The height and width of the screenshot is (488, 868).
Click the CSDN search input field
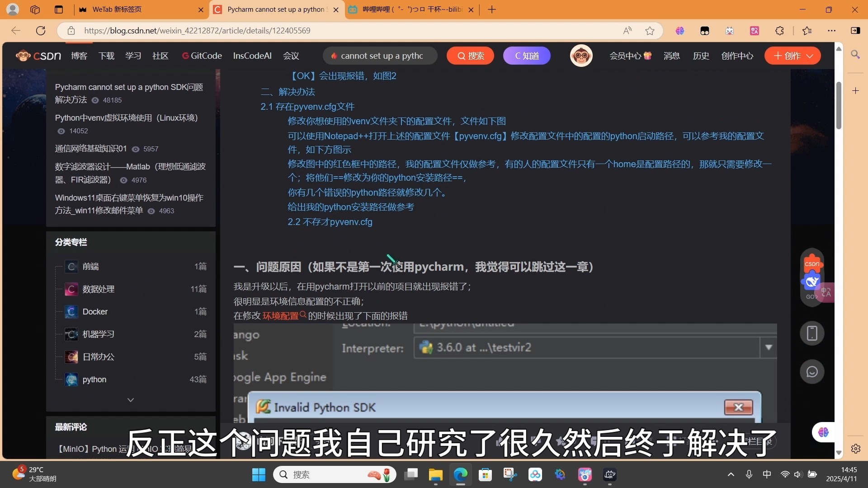[382, 56]
